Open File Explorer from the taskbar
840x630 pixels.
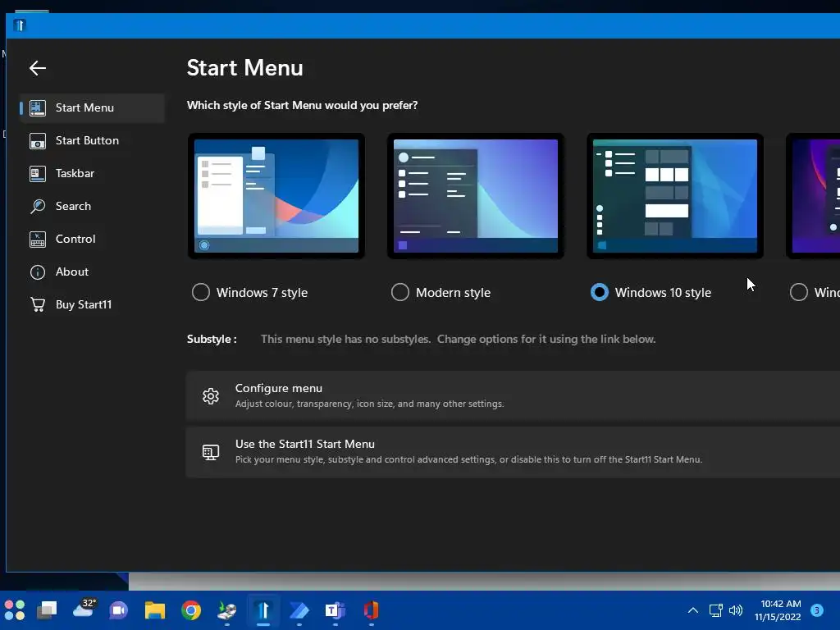coord(155,610)
